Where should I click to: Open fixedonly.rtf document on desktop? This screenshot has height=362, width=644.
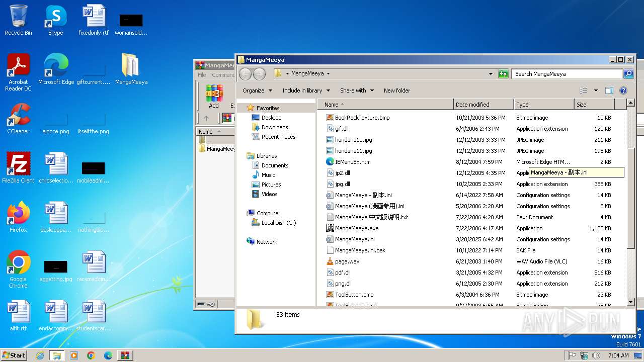(x=94, y=20)
